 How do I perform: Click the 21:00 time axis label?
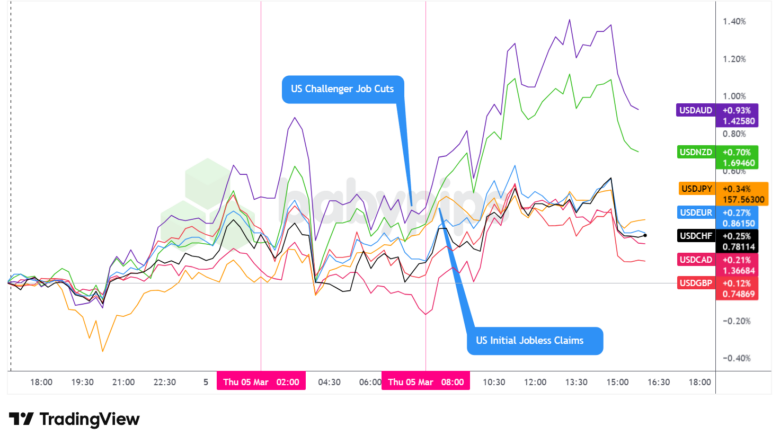(123, 381)
